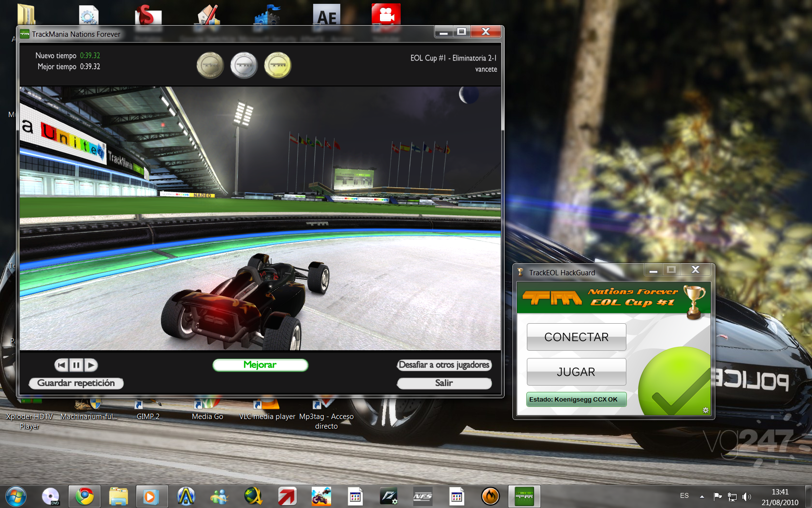The image size is (812, 508).
Task: Click the Estado: Koenigsegg CCX OK field
Action: [x=576, y=399]
